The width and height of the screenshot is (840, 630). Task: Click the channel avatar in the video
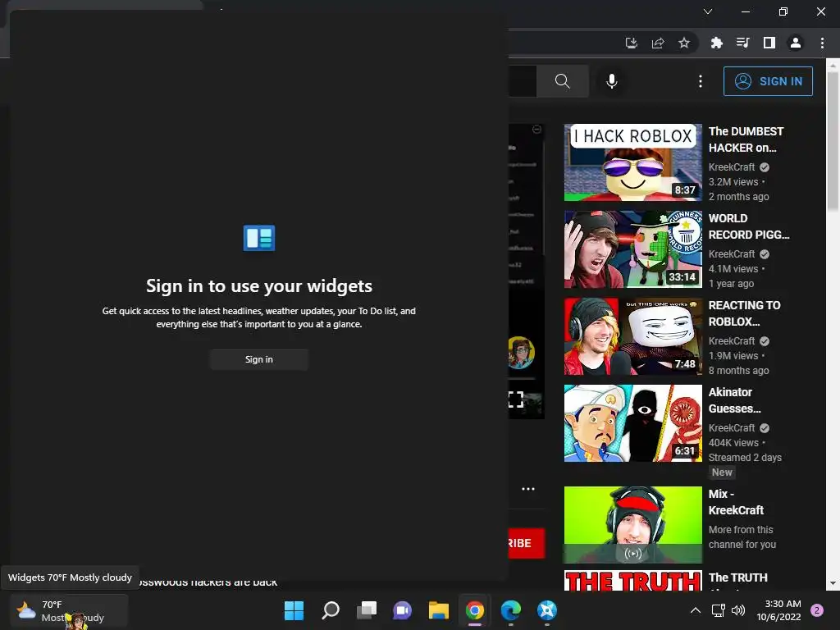point(521,353)
